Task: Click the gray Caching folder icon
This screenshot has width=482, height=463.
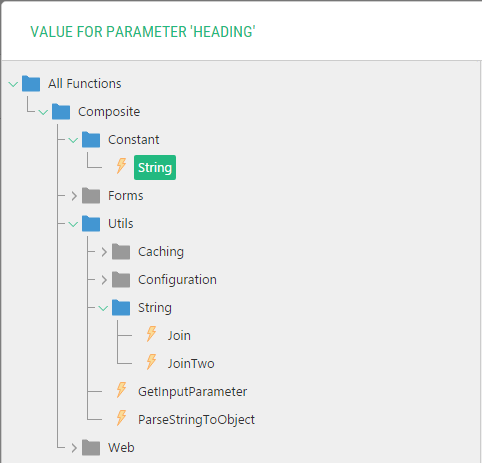Action: [x=121, y=251]
